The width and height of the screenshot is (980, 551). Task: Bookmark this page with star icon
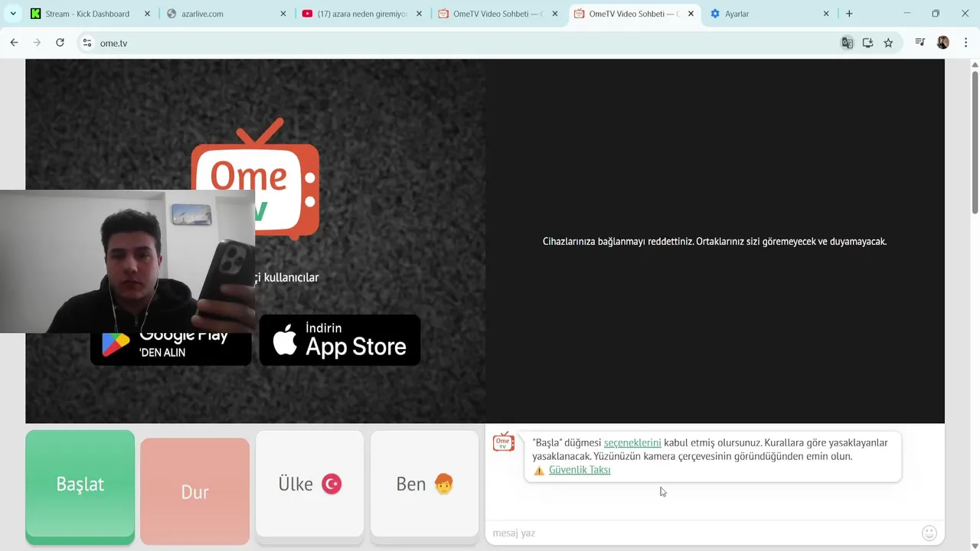click(x=888, y=43)
